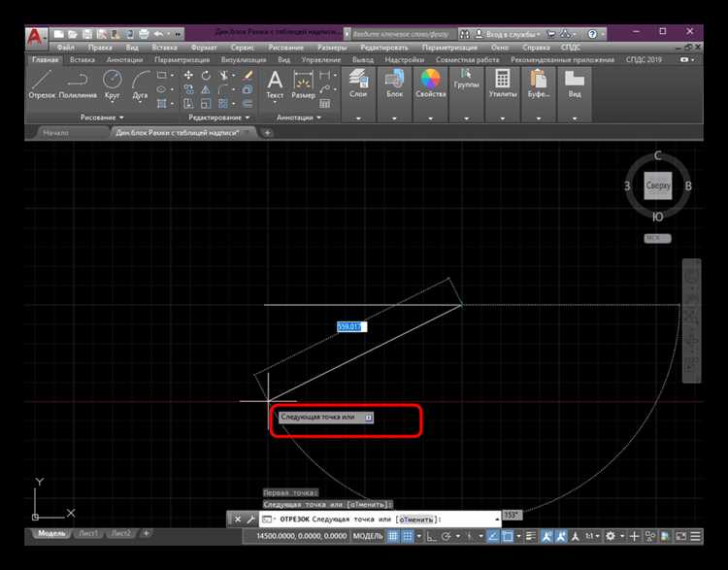Open the Слои (Layers) panel button
This screenshot has width=728, height=570.
coord(358,83)
